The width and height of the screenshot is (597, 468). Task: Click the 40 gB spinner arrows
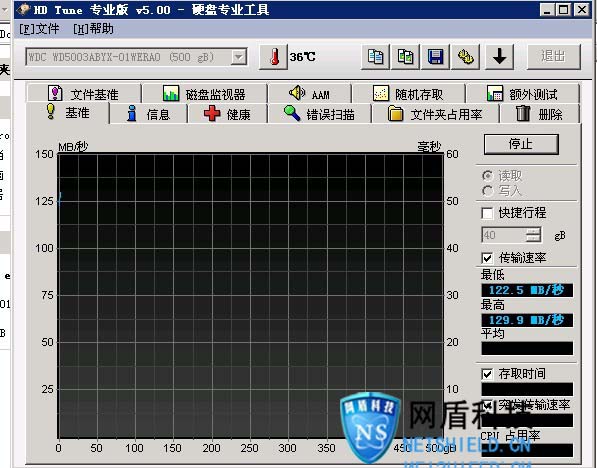click(533, 235)
